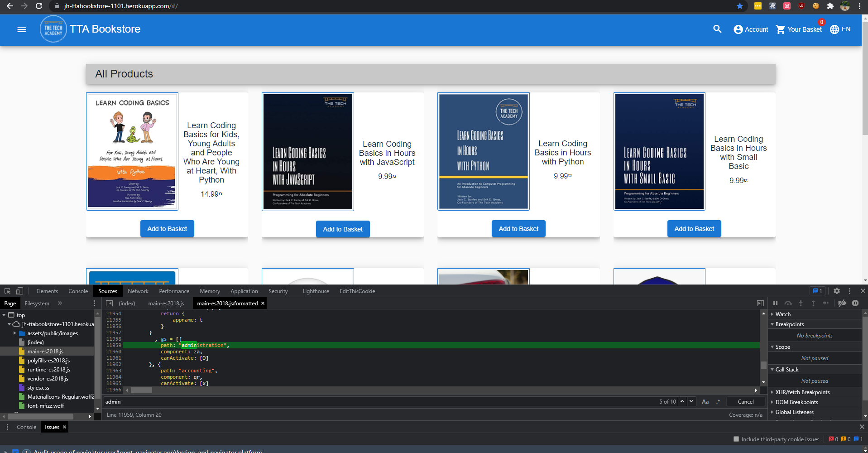Image resolution: width=868 pixels, height=453 pixels.
Task: Switch to the Console panel tab
Action: pos(78,291)
